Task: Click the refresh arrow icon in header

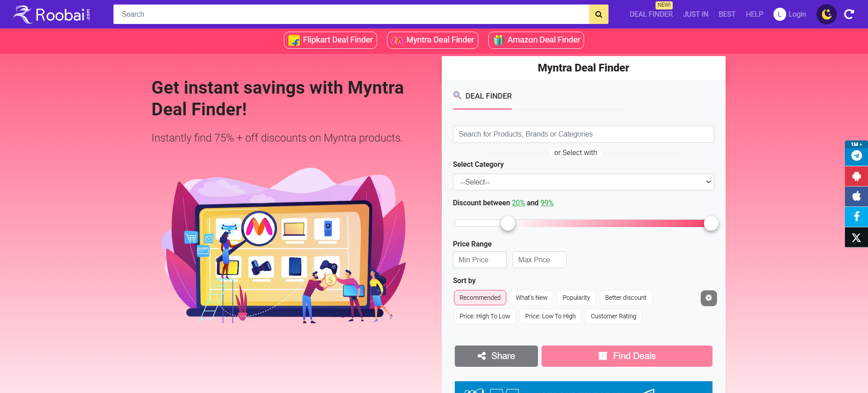Action: (x=849, y=14)
